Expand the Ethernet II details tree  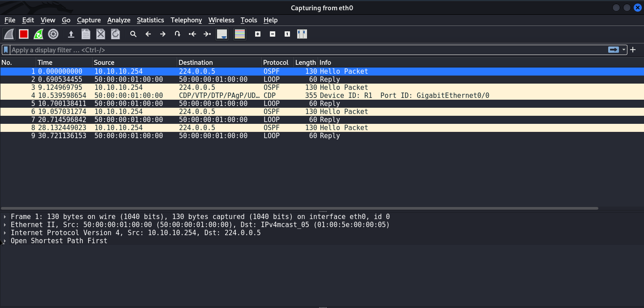pos(4,225)
